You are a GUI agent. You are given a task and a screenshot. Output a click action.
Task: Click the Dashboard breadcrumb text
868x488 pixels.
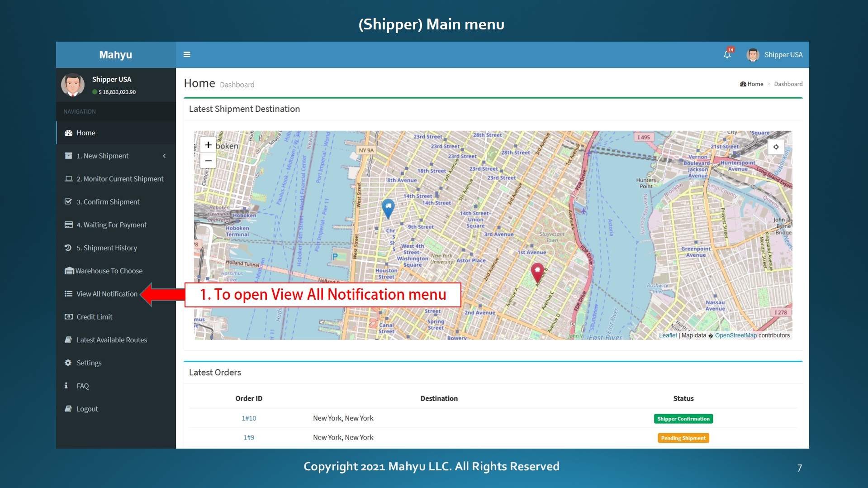point(788,84)
